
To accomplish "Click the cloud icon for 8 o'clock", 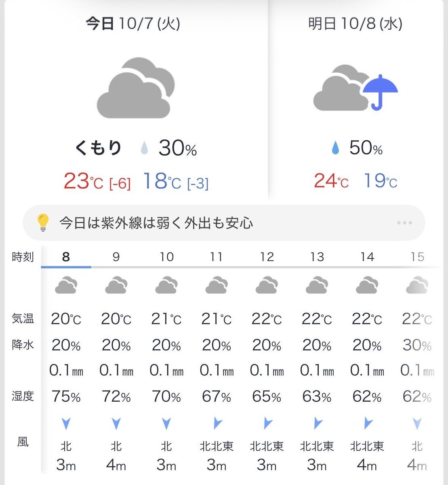I will pos(66,285).
